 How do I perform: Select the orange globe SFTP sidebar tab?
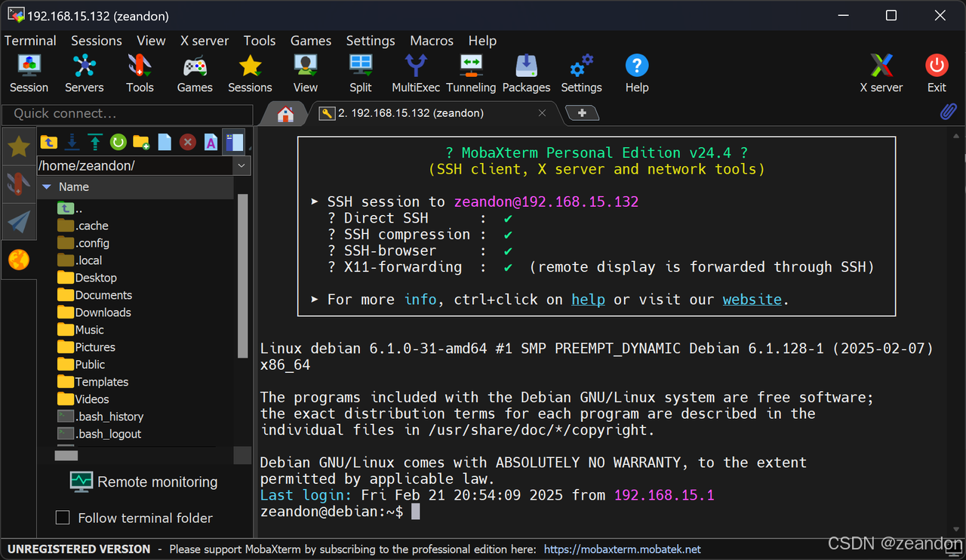click(x=19, y=260)
